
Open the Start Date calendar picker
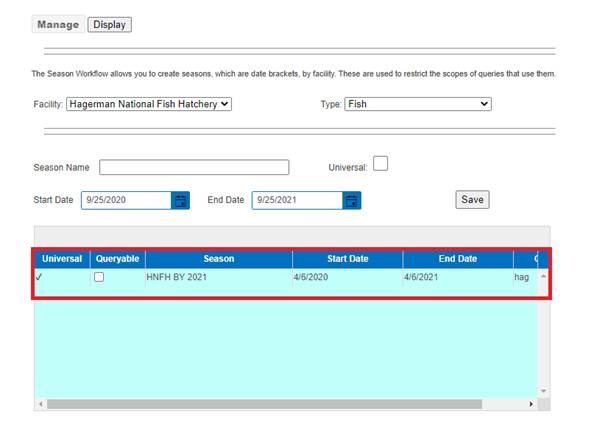pyautogui.click(x=180, y=200)
